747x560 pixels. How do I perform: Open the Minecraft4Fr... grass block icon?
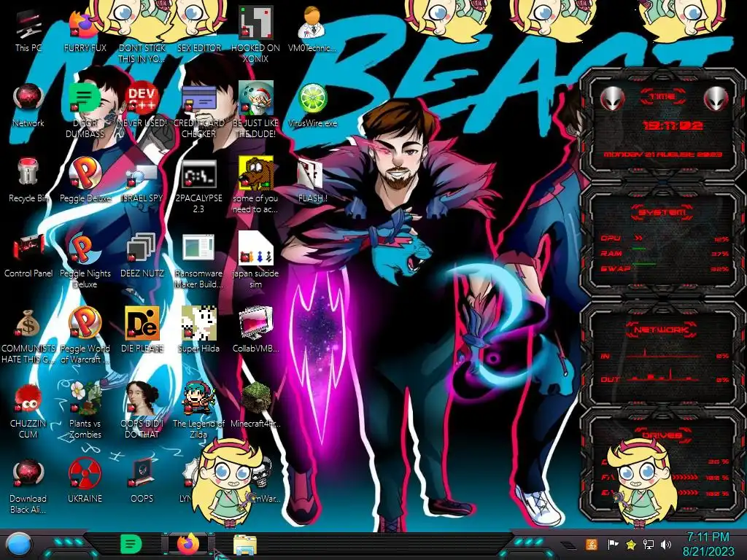click(x=256, y=405)
